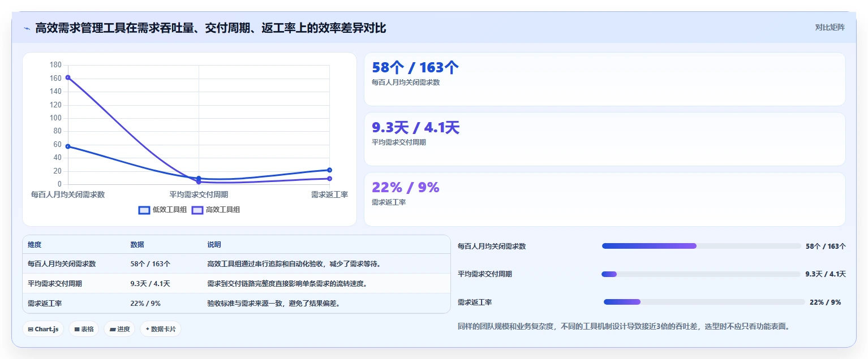The image size is (868, 359).
Task: Click the description starting 验收标准与需求来源一致
Action: pos(273,304)
